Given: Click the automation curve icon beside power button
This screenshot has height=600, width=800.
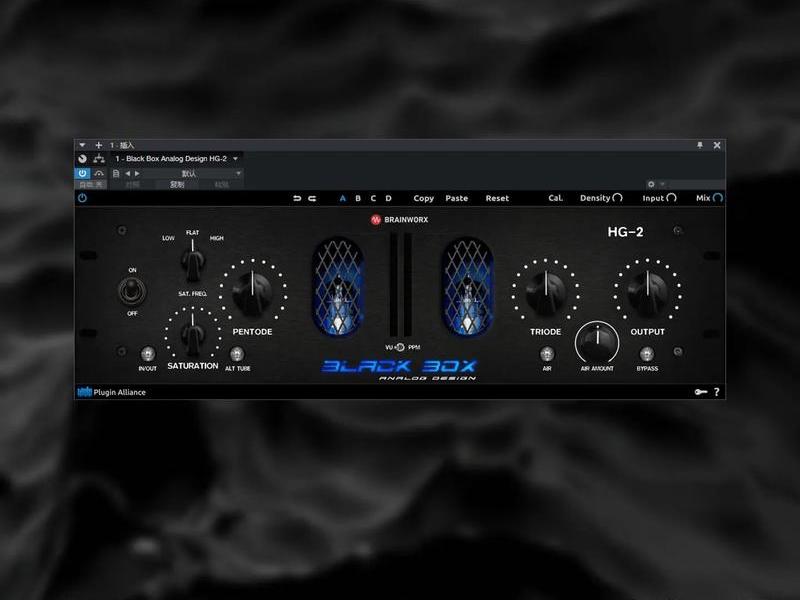Looking at the screenshot, I should pos(99,173).
